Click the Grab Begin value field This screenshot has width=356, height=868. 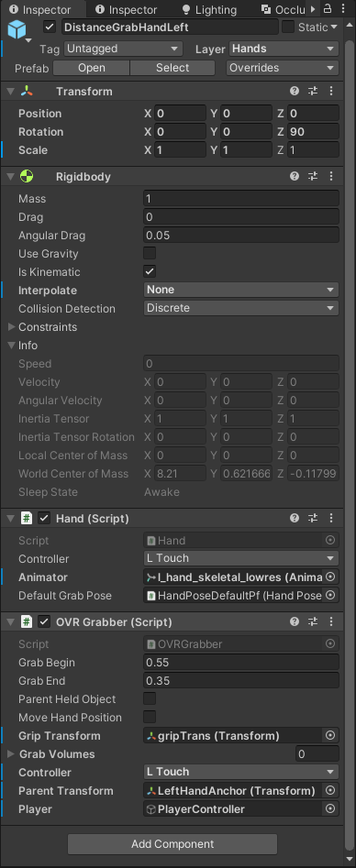pyautogui.click(x=241, y=662)
